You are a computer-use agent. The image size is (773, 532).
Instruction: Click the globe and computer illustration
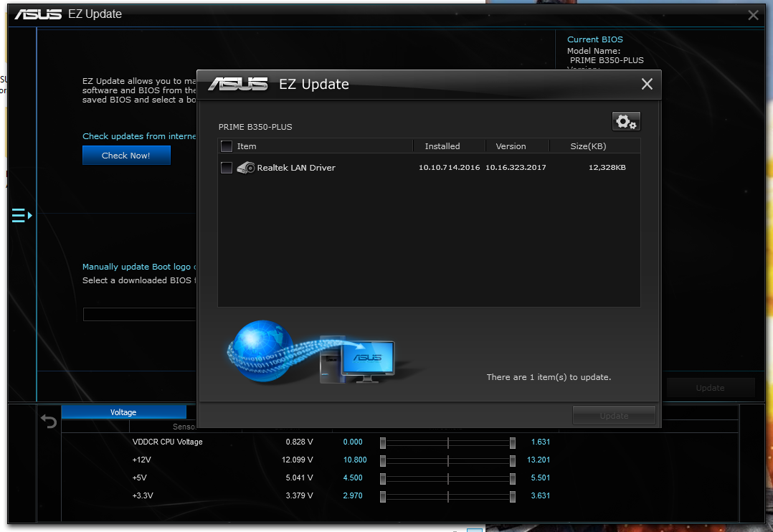310,351
